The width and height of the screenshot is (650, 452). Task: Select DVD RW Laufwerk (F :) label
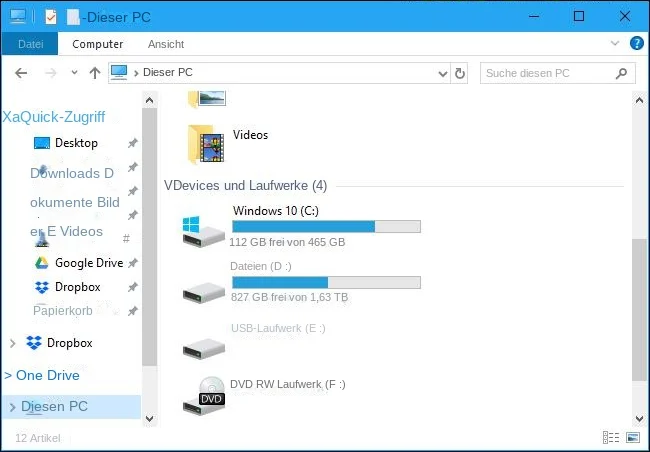(x=288, y=384)
